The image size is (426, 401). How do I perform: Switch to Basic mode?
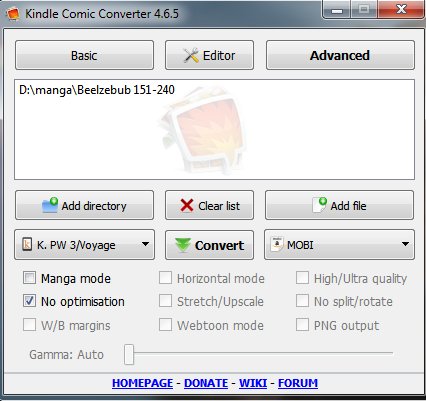click(x=84, y=55)
